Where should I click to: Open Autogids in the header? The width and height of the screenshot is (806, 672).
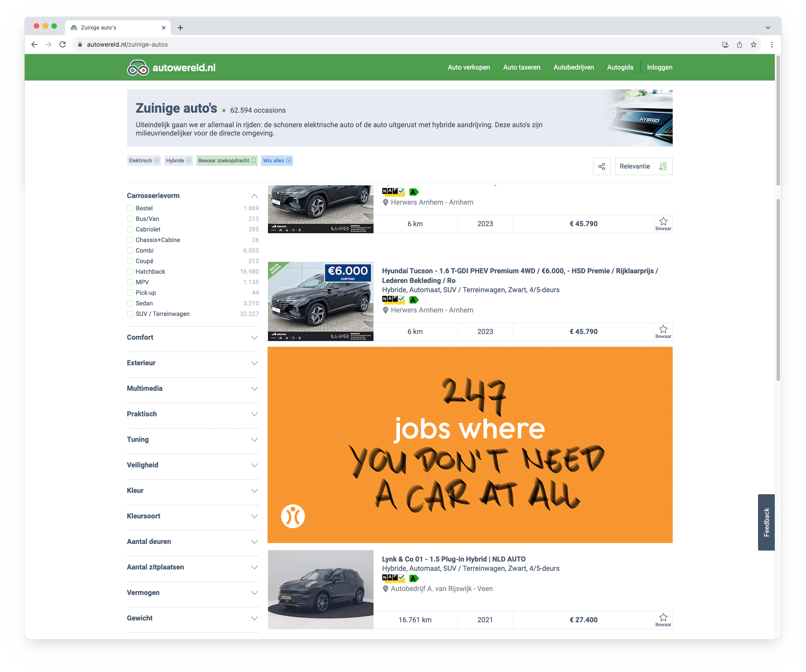tap(620, 67)
